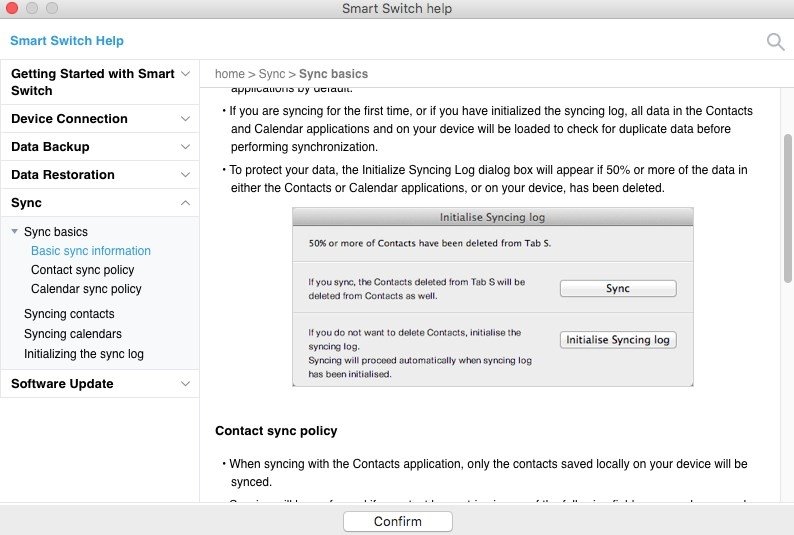
Task: Expand the Software Update section chevron
Action: click(185, 384)
